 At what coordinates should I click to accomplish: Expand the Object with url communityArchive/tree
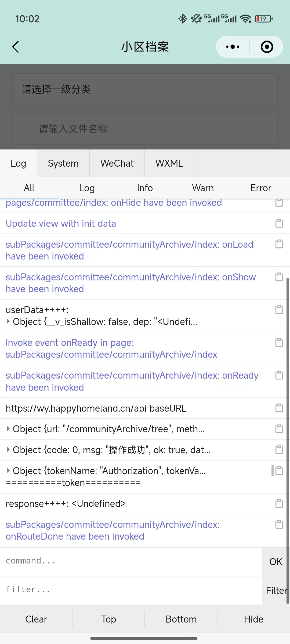8,429
